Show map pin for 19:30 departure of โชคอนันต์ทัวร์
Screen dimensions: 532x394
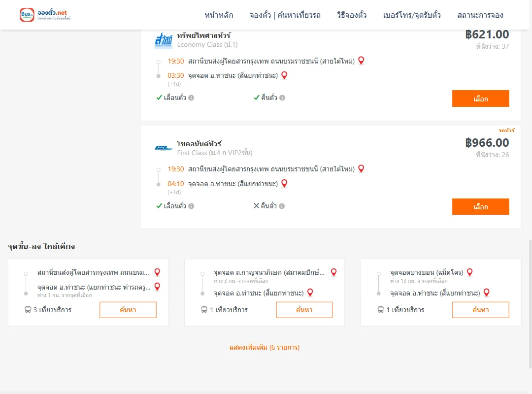pos(362,168)
